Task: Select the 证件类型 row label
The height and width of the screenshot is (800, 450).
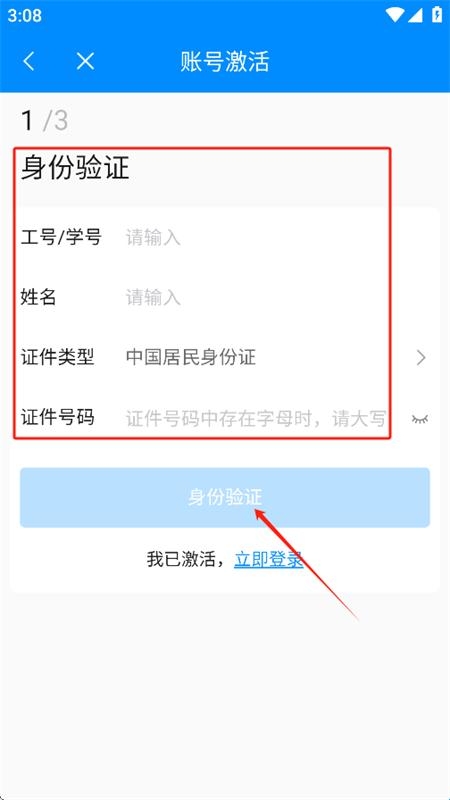Action: point(57,357)
